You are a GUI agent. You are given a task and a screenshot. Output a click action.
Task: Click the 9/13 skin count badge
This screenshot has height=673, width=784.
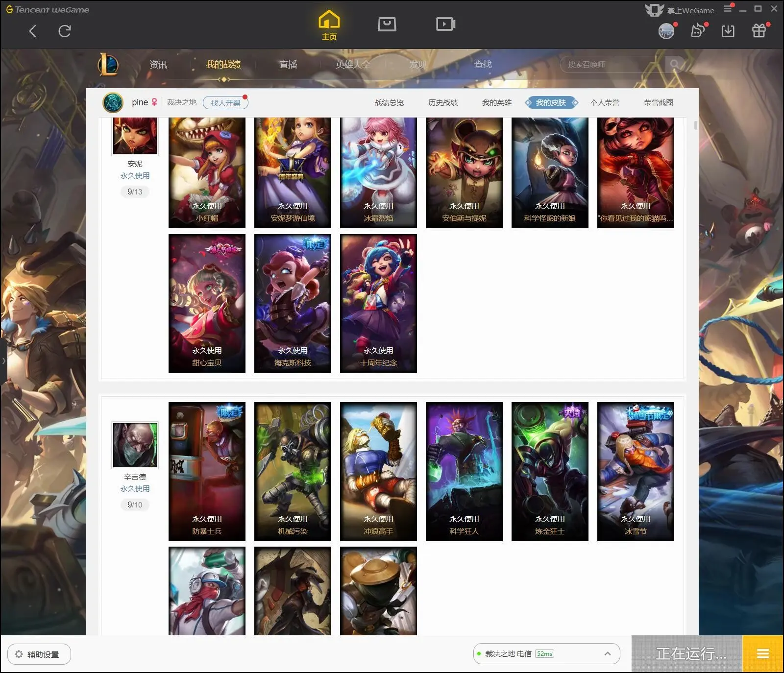(x=135, y=192)
